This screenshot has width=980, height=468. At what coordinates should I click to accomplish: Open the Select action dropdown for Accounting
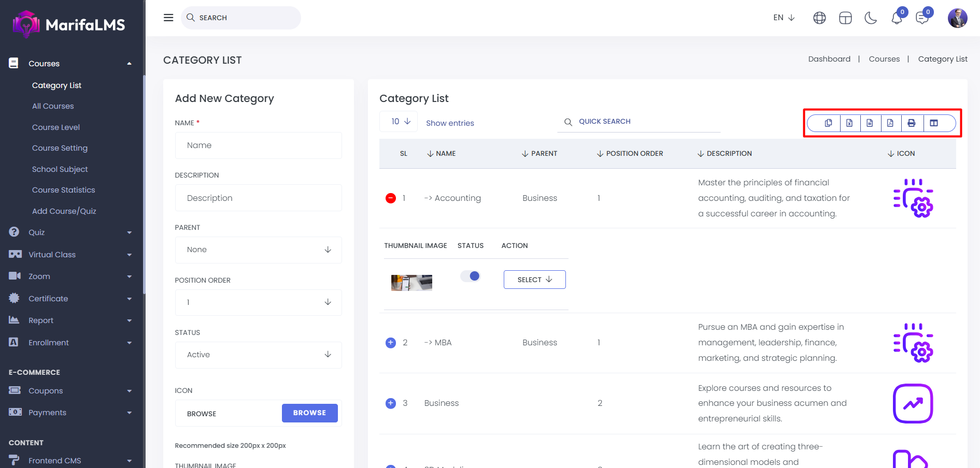[534, 280]
